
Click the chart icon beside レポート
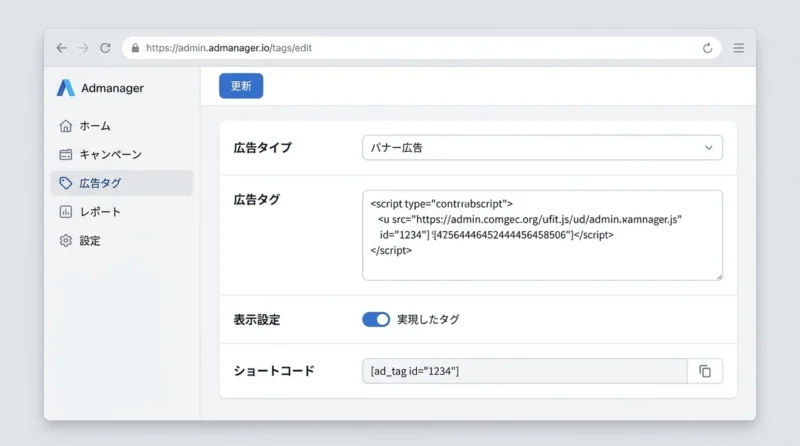point(65,212)
